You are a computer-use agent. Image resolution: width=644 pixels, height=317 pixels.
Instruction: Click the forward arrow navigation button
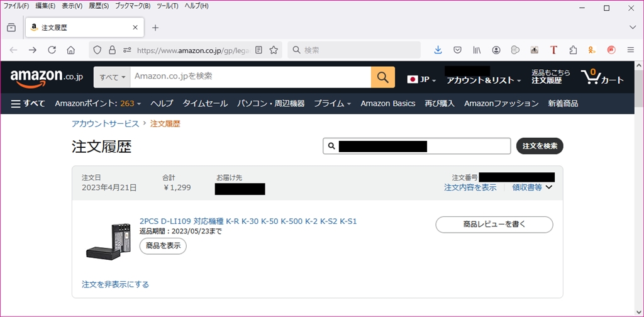tap(33, 50)
